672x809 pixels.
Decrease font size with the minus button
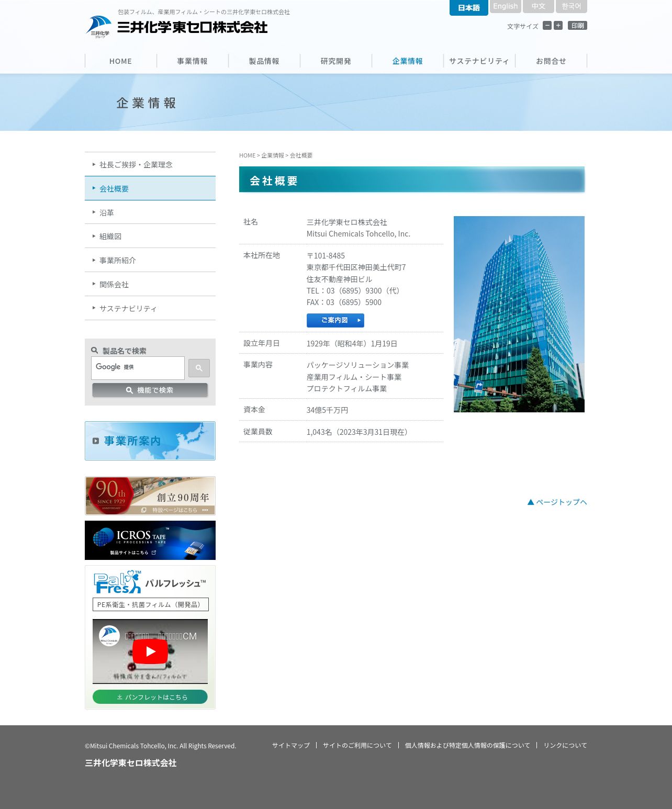pos(547,26)
